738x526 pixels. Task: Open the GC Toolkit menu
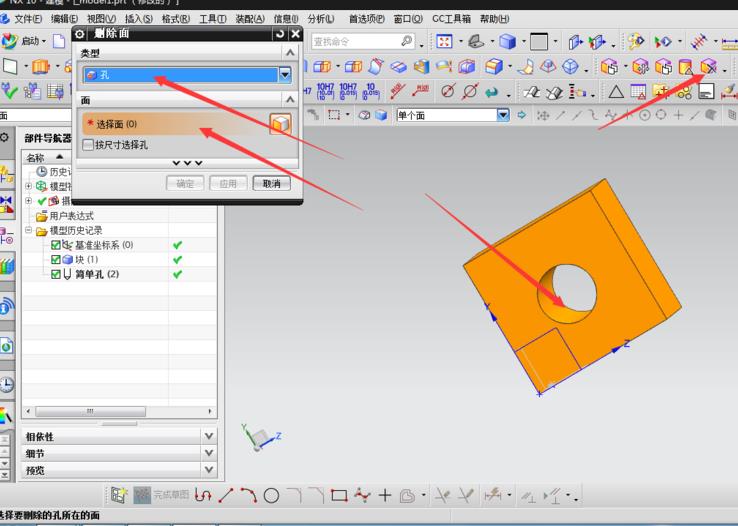point(452,19)
